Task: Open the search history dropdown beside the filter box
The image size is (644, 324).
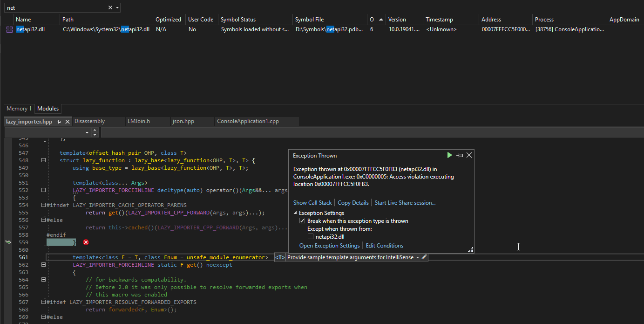Action: (x=118, y=7)
